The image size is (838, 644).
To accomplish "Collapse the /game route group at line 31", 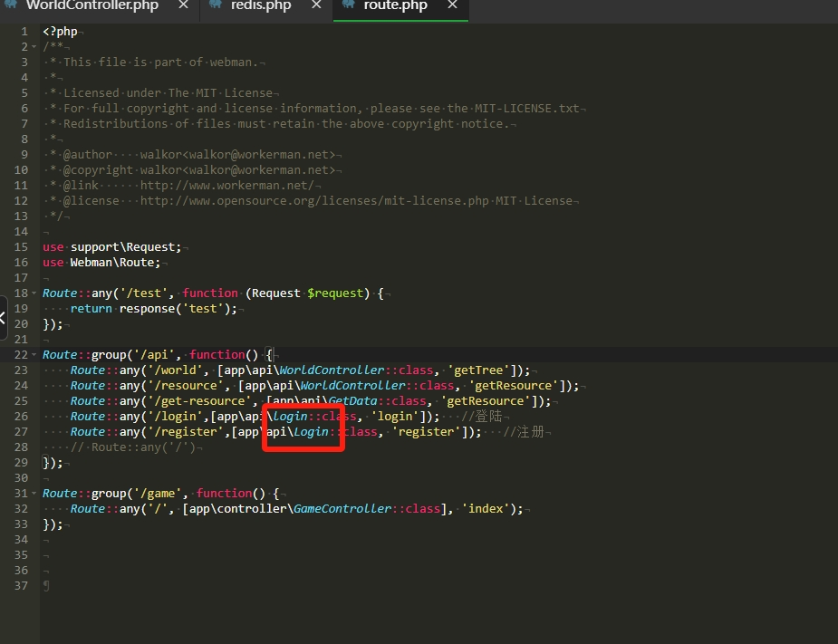I will 34,494.
